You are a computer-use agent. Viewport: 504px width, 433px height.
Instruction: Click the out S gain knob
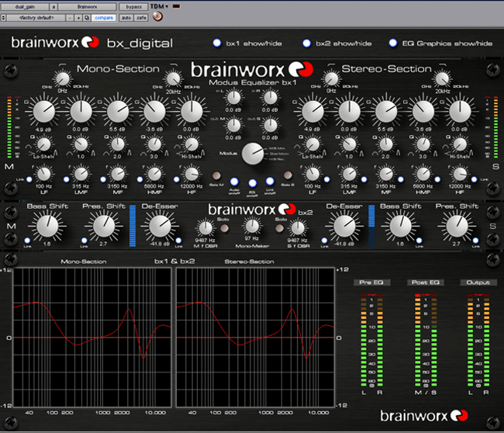coord(271,126)
